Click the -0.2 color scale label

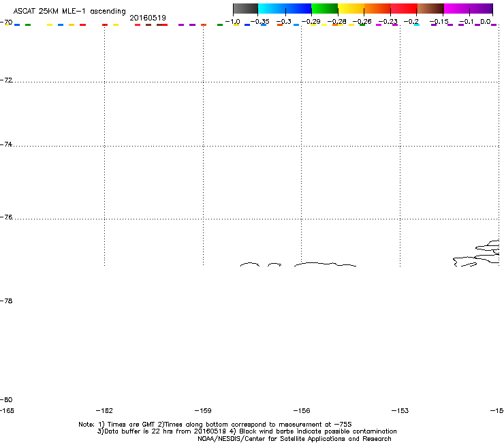pyautogui.click(x=411, y=22)
